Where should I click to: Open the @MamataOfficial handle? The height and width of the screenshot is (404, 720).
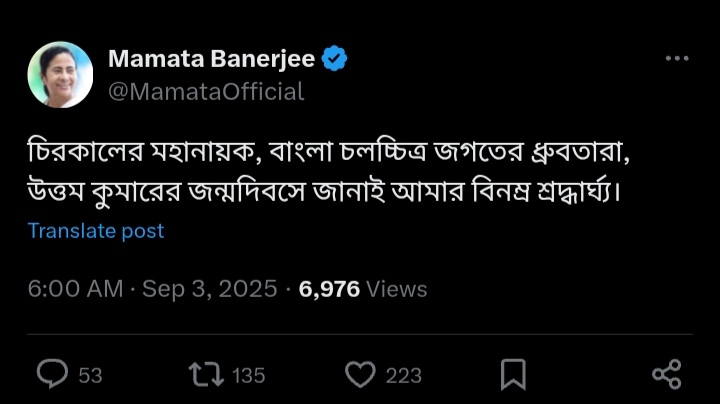pyautogui.click(x=205, y=92)
